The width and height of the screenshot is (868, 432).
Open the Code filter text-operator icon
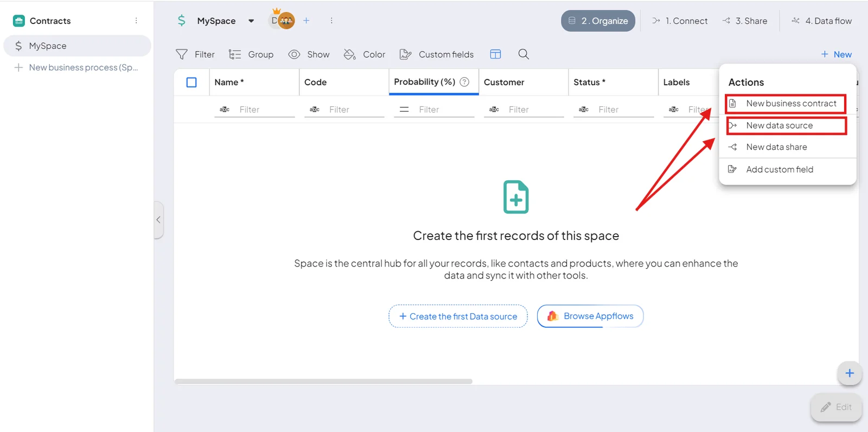[x=315, y=110]
